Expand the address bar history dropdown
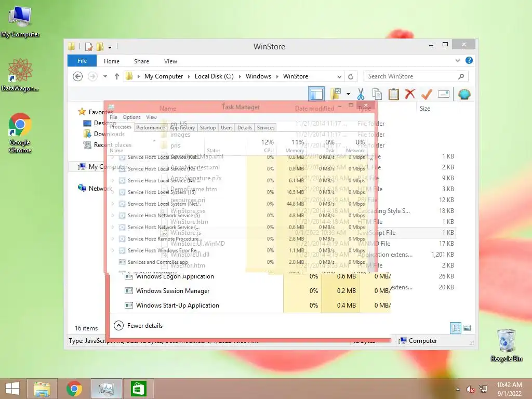The width and height of the screenshot is (532, 399). [x=339, y=77]
